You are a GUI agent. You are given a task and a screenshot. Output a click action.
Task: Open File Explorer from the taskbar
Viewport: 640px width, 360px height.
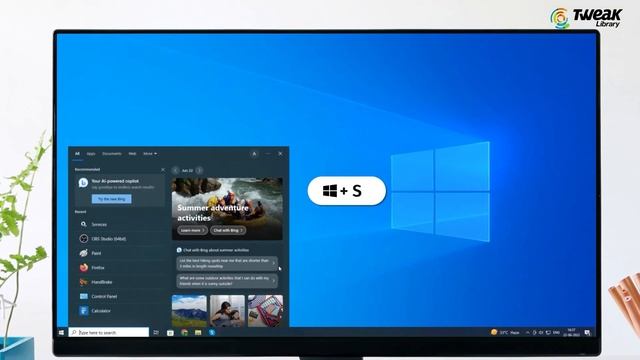click(198, 333)
